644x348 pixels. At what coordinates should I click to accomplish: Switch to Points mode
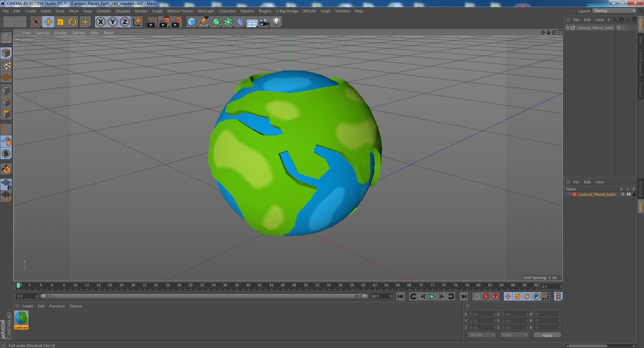(6, 90)
